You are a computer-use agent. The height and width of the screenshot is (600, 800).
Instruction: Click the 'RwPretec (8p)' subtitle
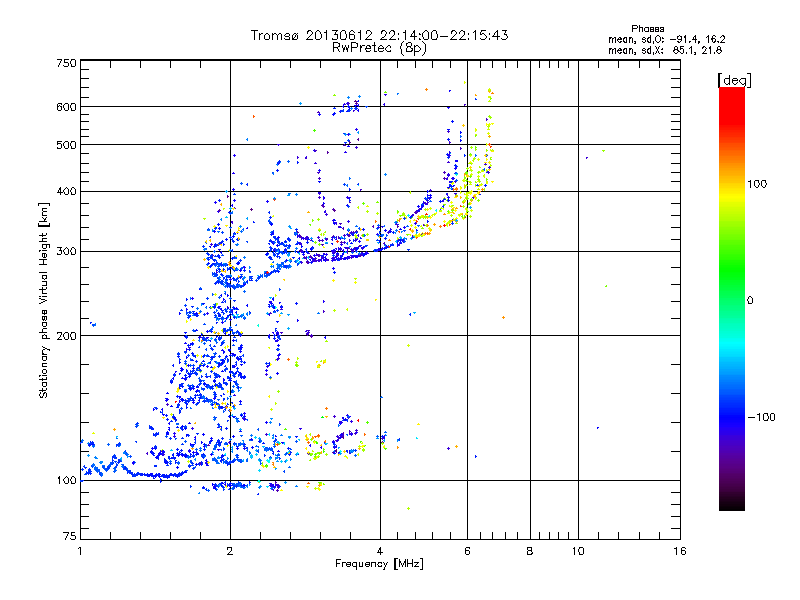[379, 48]
